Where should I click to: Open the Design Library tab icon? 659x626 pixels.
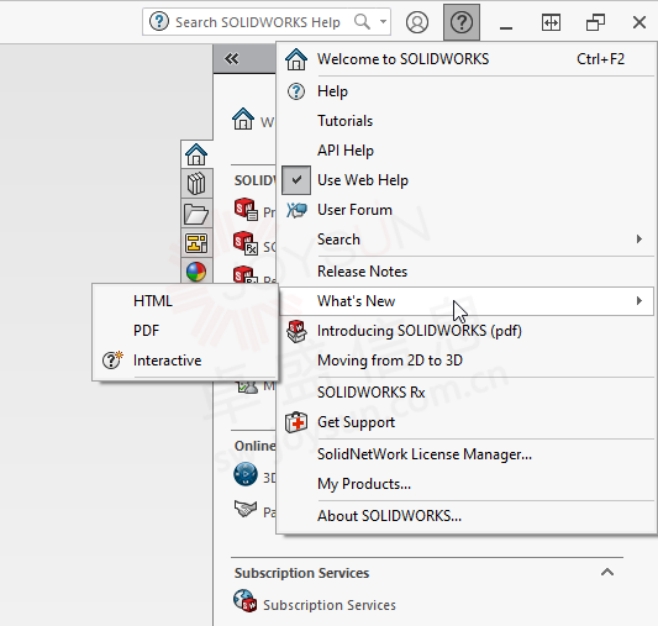[196, 183]
